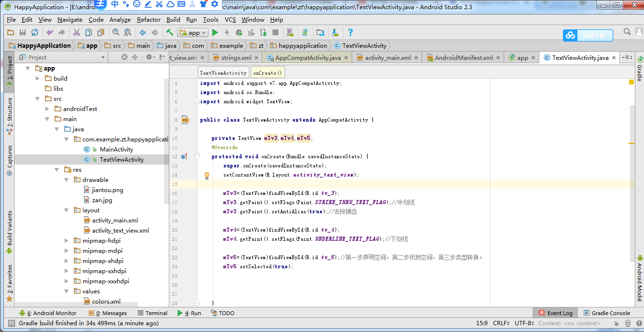The height and width of the screenshot is (332, 644).
Task: Open the app run configuration dropdown
Action: [x=192, y=32]
